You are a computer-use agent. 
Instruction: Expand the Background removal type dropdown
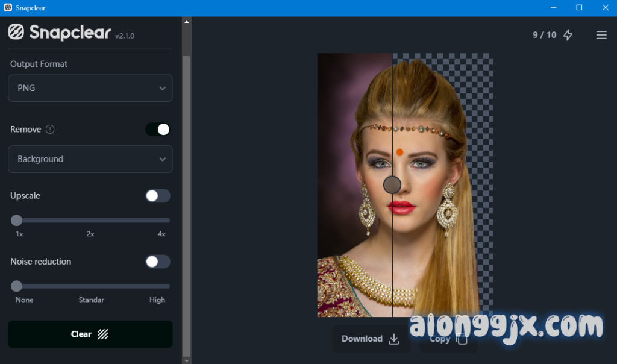click(x=90, y=159)
